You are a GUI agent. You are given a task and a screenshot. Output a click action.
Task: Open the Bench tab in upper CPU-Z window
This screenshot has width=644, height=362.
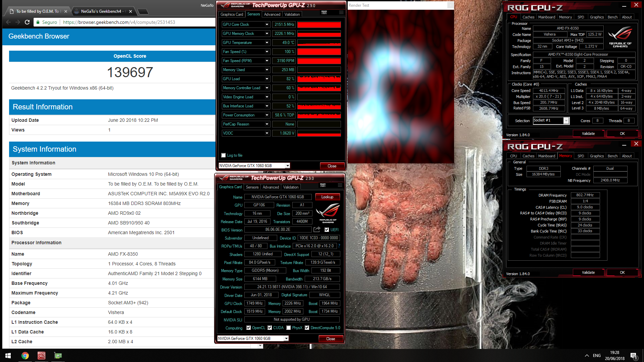[x=613, y=17]
